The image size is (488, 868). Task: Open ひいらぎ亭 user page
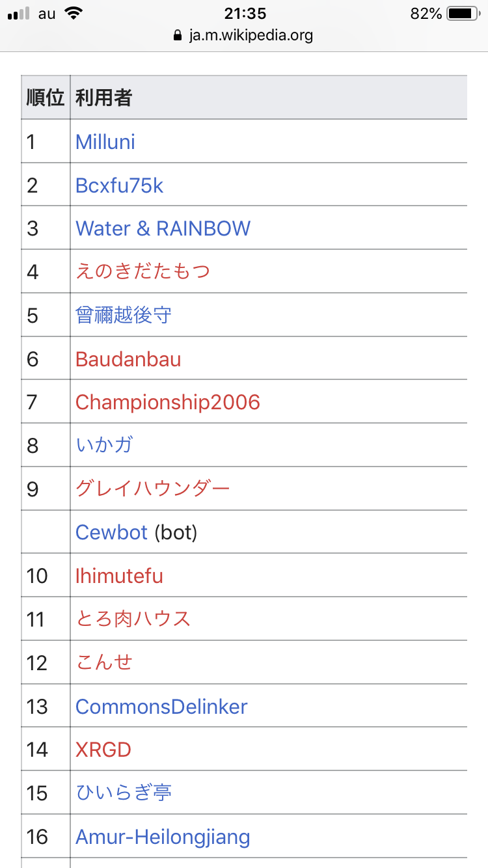[124, 793]
